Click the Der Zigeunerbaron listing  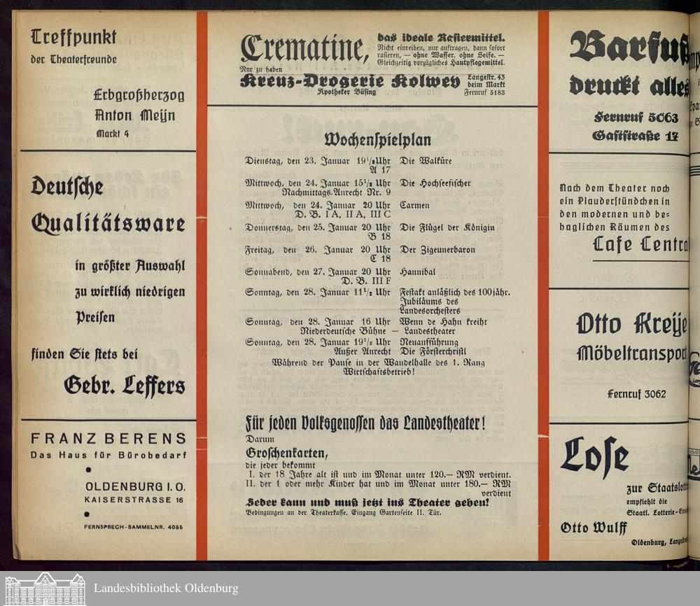tap(437, 250)
